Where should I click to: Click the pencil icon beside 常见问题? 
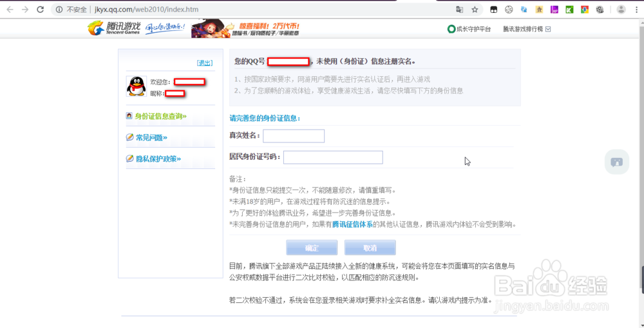(x=130, y=137)
